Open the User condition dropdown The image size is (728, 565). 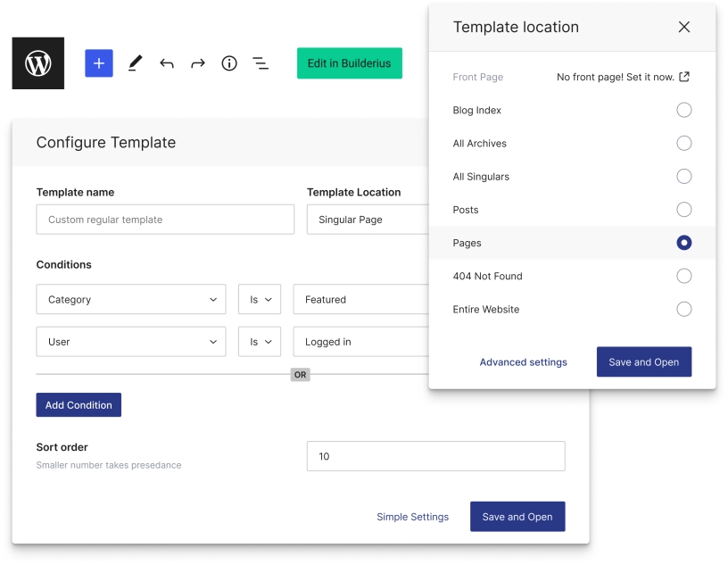click(130, 341)
